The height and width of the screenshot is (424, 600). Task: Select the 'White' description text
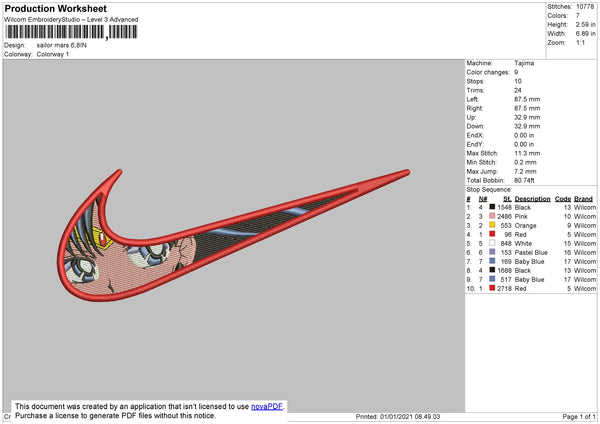click(523, 243)
